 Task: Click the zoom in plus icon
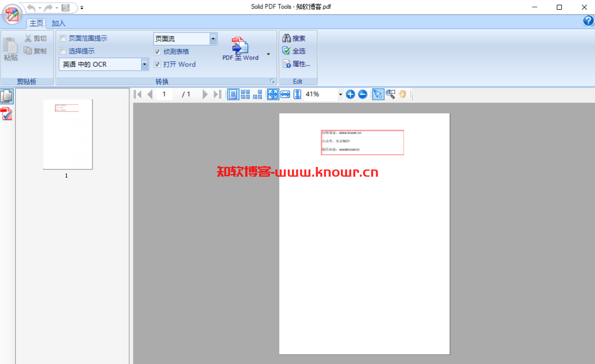click(x=350, y=94)
